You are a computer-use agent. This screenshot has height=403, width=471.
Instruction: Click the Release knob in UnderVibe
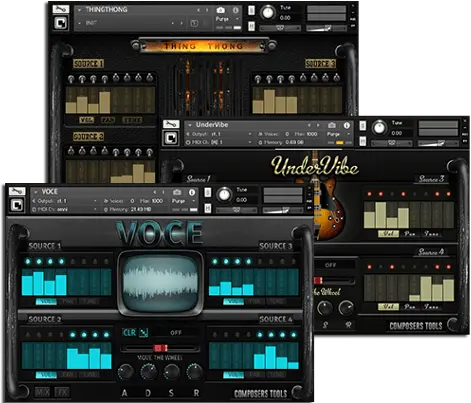click(x=346, y=308)
